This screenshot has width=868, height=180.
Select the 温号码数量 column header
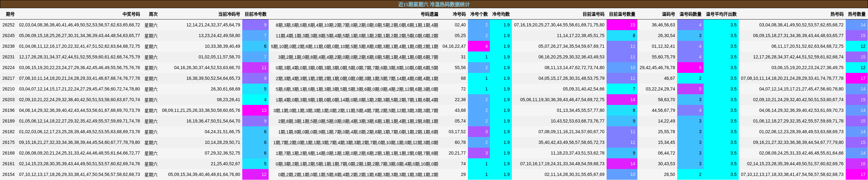690,14
